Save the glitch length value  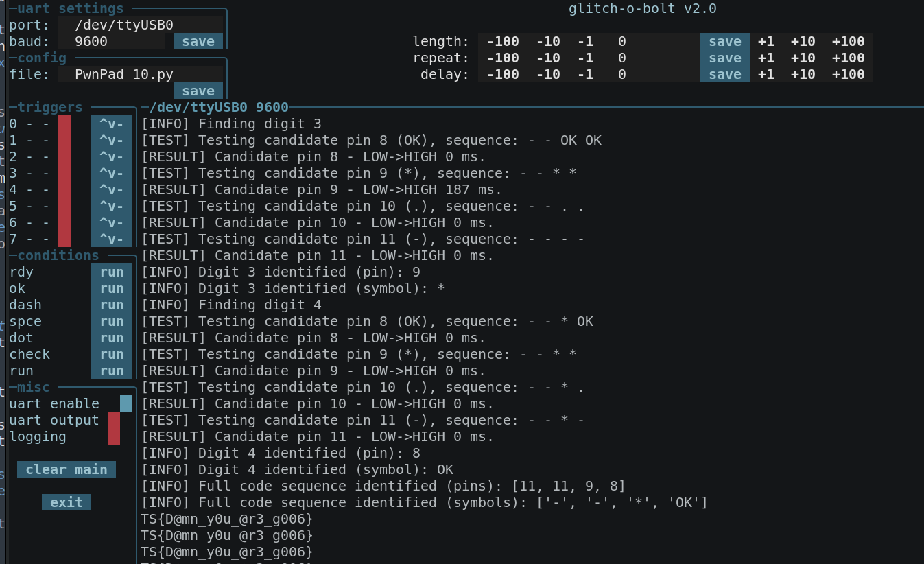pyautogui.click(x=725, y=41)
